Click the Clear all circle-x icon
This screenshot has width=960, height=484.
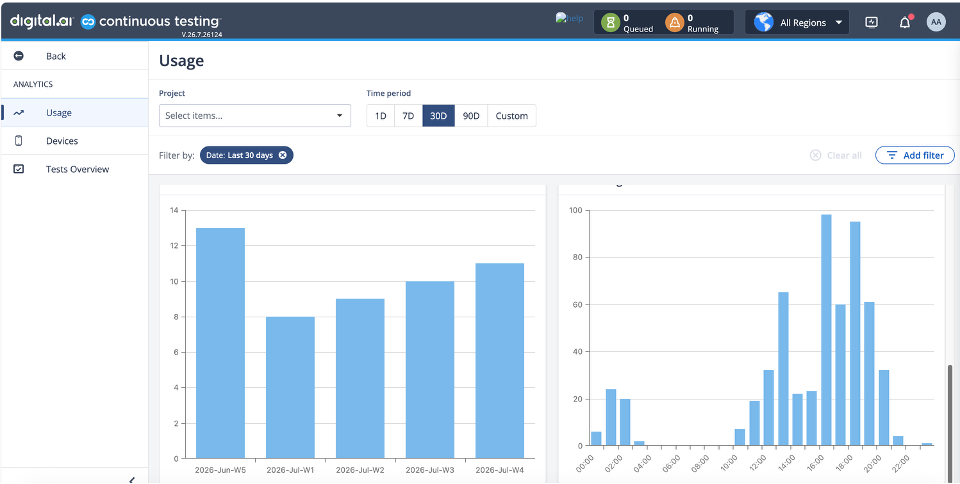coord(816,155)
